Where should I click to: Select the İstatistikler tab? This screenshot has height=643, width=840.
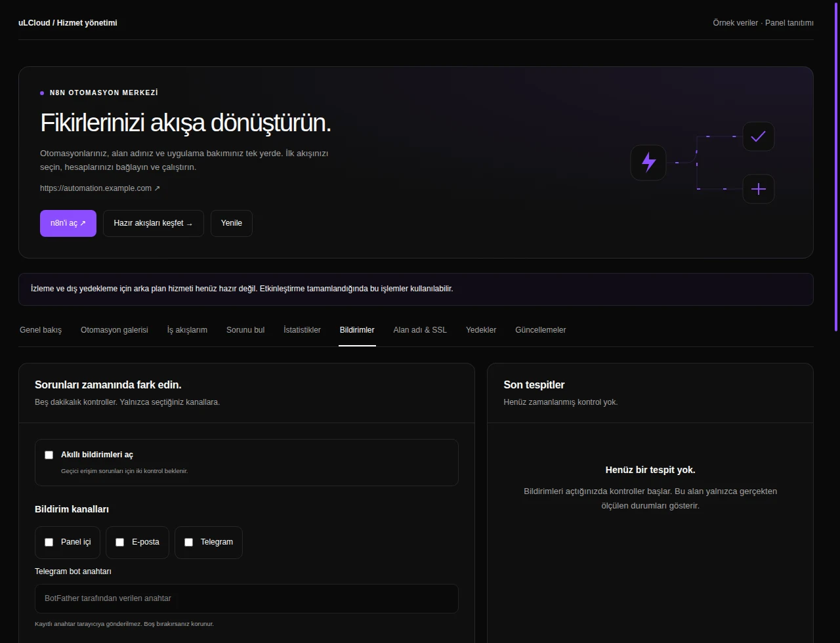[302, 330]
